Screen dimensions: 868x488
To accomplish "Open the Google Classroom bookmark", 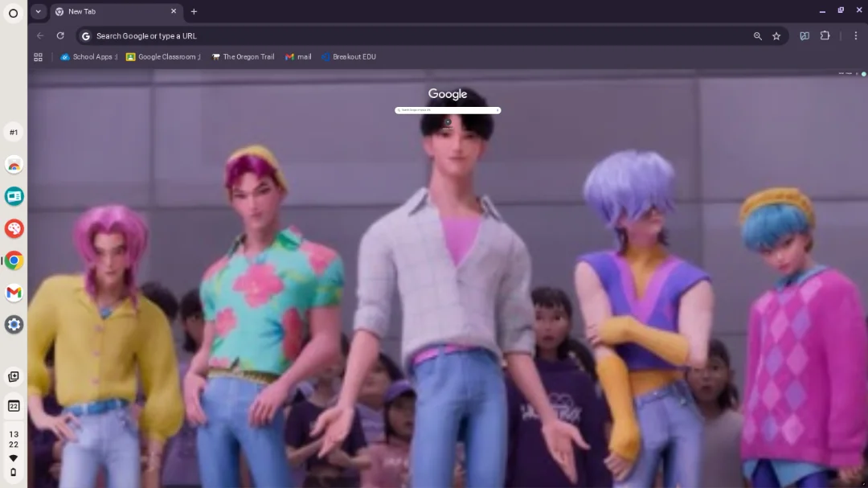I will pyautogui.click(x=163, y=57).
